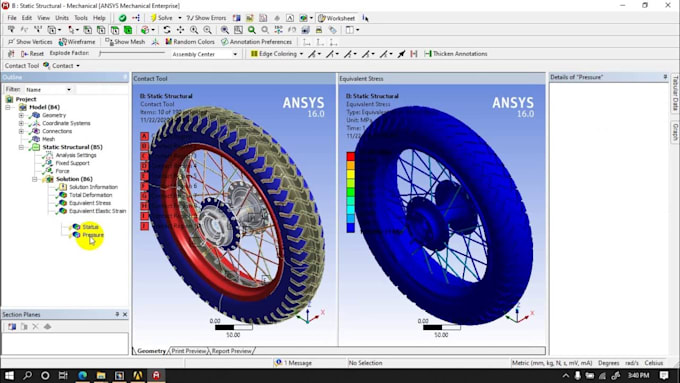Click the Reset explode button
The width and height of the screenshot is (680, 383).
tap(33, 54)
